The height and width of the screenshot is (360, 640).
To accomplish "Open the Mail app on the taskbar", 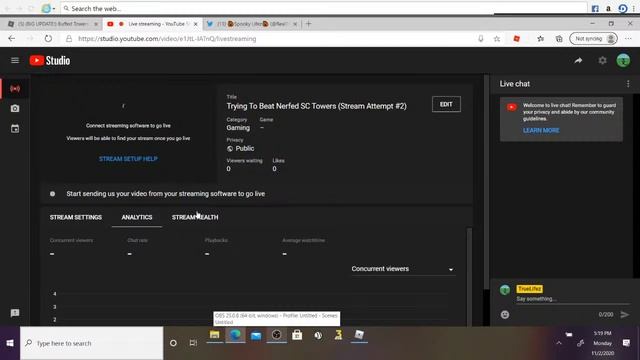I will (x=256, y=336).
